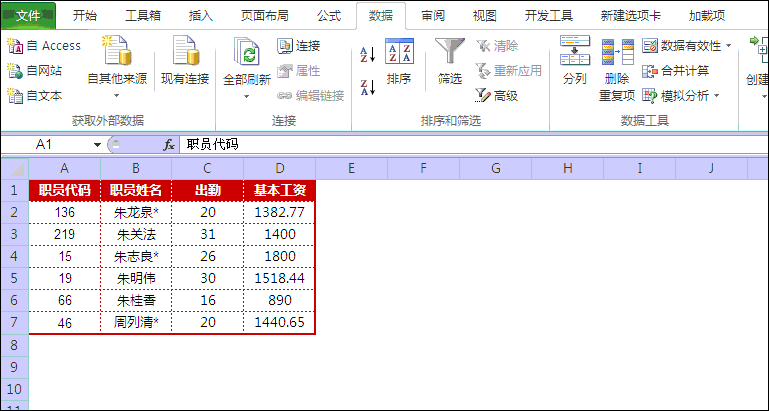Open the 文件 file menu
This screenshot has width=769, height=411.
tap(28, 16)
